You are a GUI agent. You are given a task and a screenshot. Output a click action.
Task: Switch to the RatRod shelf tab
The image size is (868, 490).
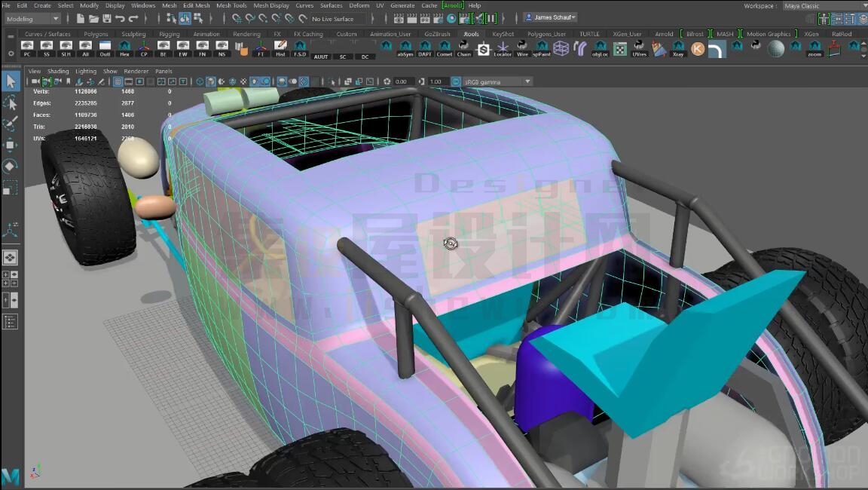click(x=842, y=34)
